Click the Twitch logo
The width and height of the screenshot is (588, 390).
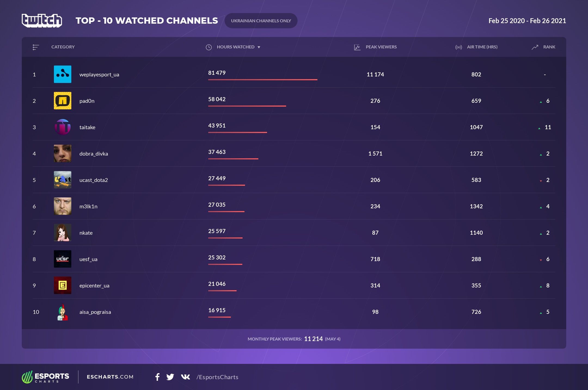point(42,21)
